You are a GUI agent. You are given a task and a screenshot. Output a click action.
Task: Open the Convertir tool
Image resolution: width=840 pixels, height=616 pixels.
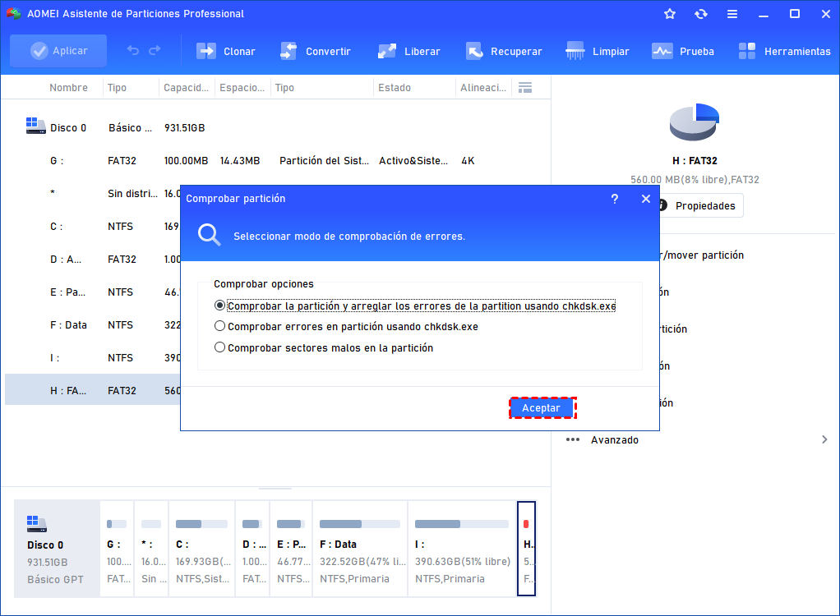click(315, 52)
